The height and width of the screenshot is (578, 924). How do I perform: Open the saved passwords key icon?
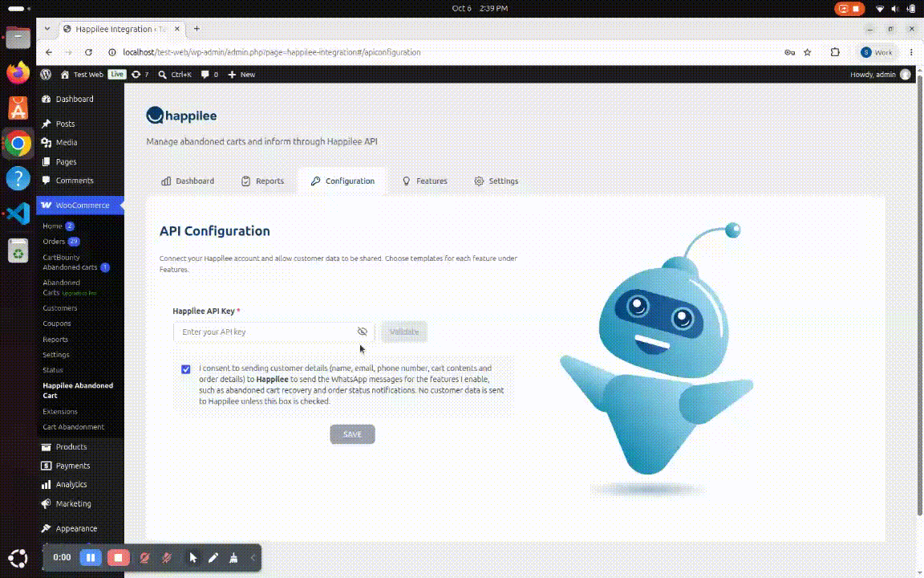point(789,52)
